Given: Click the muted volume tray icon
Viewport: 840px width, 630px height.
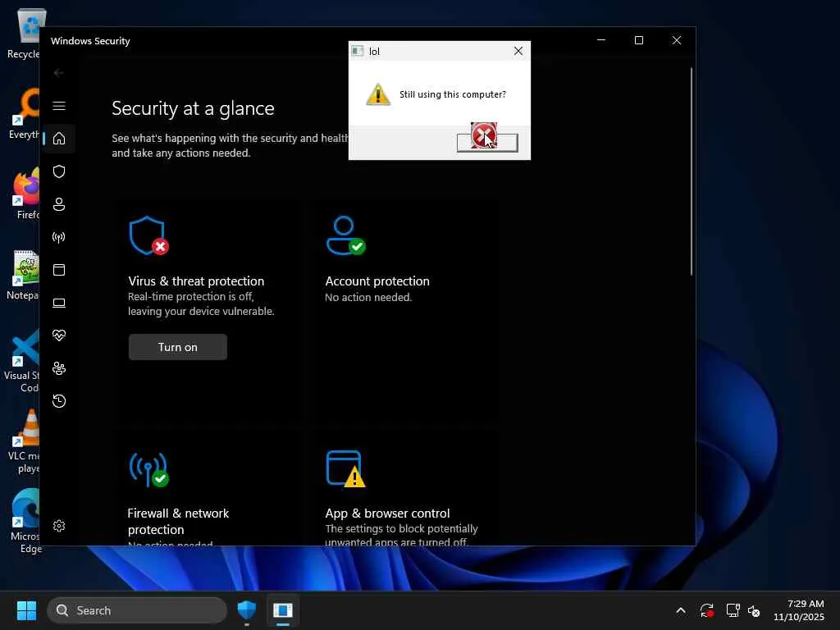Looking at the screenshot, I should tap(754, 610).
